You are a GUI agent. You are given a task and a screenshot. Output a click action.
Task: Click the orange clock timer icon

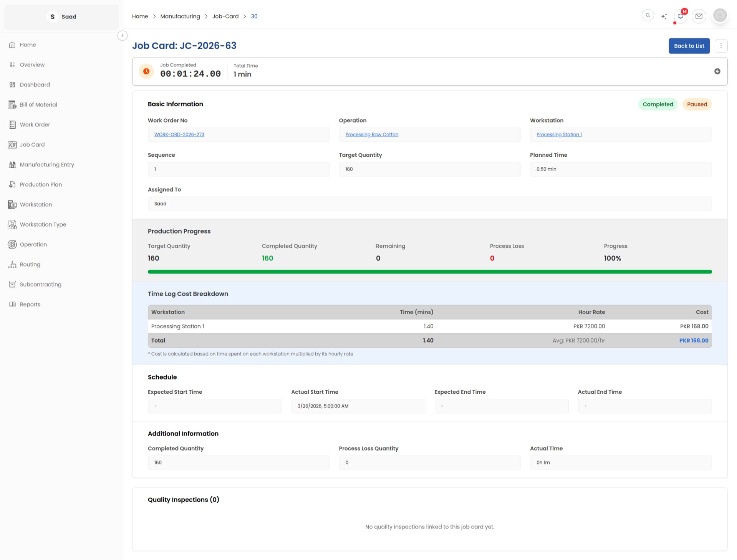point(146,71)
